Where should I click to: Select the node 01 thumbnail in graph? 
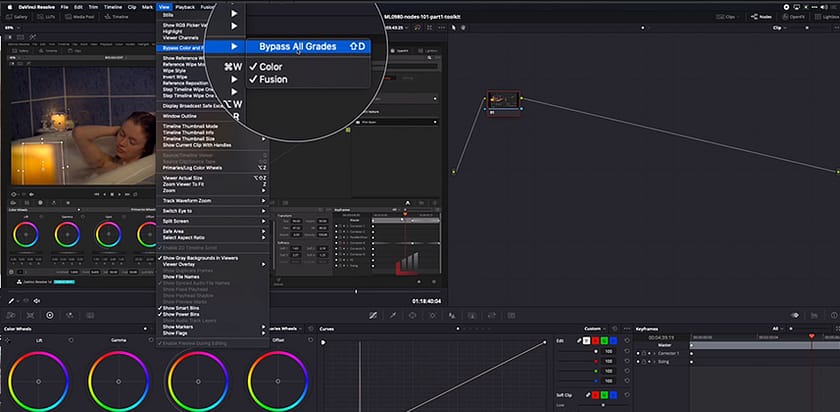504,100
